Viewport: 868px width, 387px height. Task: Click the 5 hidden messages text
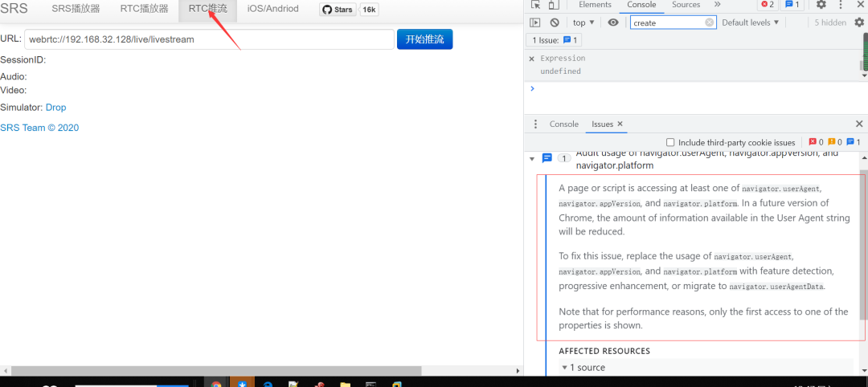click(x=830, y=22)
